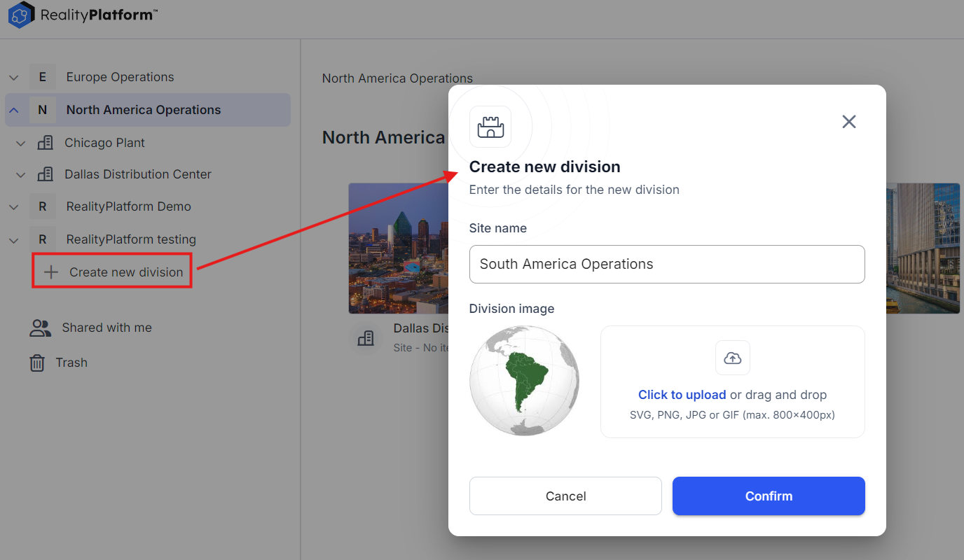Collapse the North America Operations chevron
Viewport: 964px width, 560px height.
click(14, 110)
